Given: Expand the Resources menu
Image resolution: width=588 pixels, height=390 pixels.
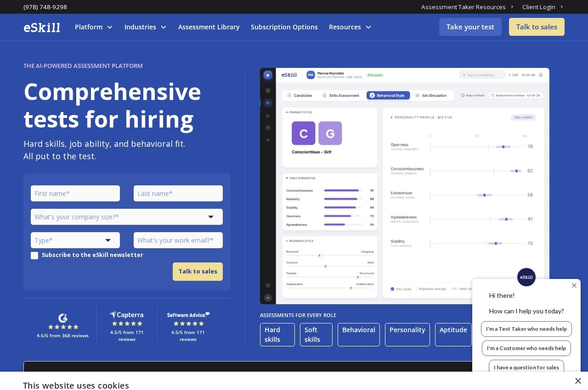Looking at the screenshot, I should click(x=350, y=27).
